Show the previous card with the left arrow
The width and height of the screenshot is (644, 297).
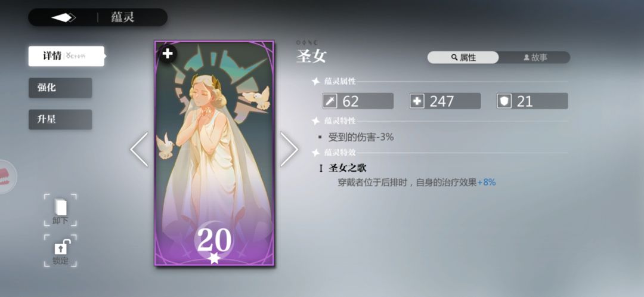pyautogui.click(x=139, y=149)
